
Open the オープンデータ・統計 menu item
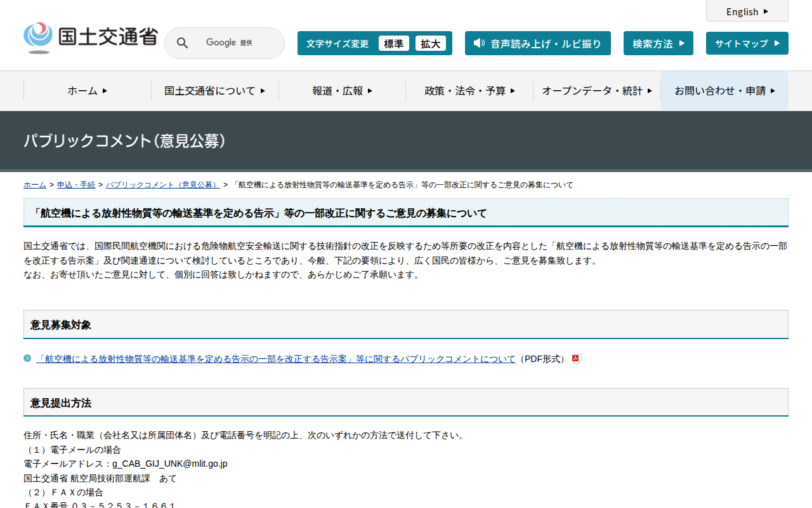click(596, 91)
